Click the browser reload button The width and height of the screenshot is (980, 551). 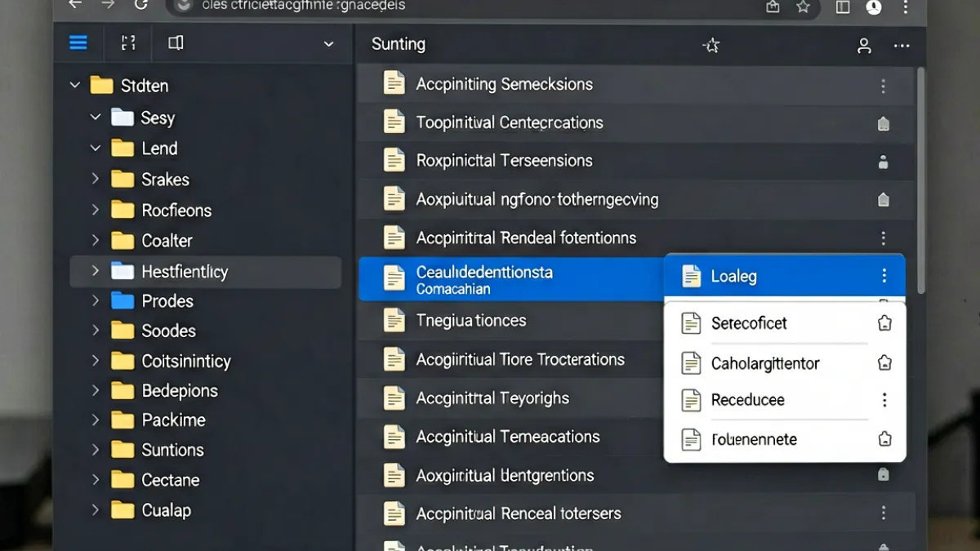141,5
